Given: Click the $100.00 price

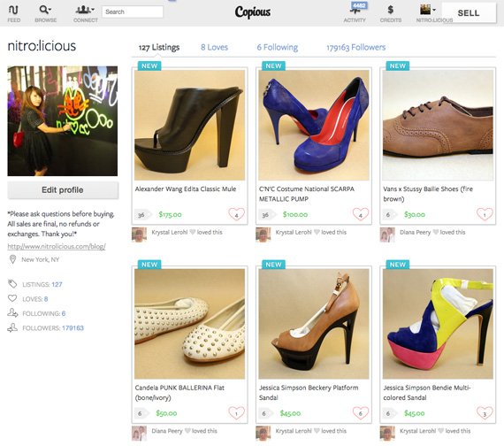Looking at the screenshot, I should [295, 214].
